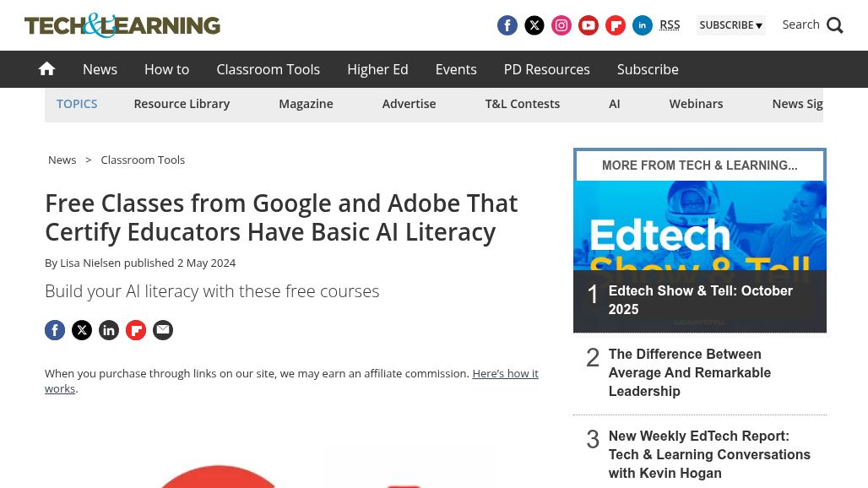The width and height of the screenshot is (868, 488).
Task: Visit the Instagram profile from header
Action: [561, 25]
